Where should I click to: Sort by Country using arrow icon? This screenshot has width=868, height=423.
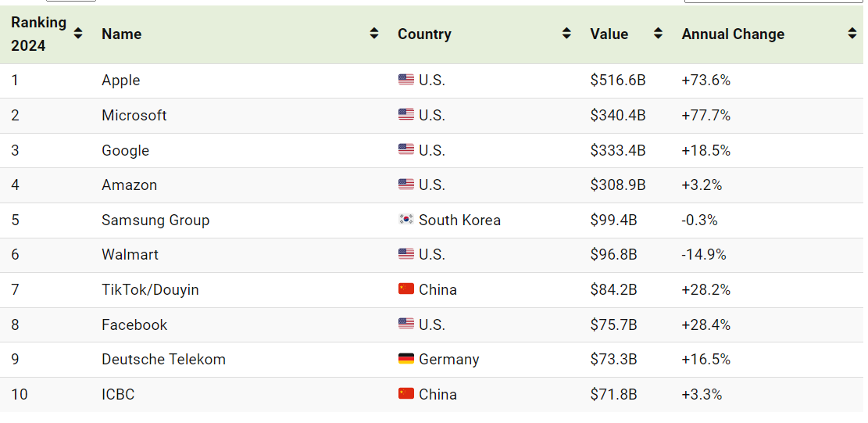tap(566, 34)
